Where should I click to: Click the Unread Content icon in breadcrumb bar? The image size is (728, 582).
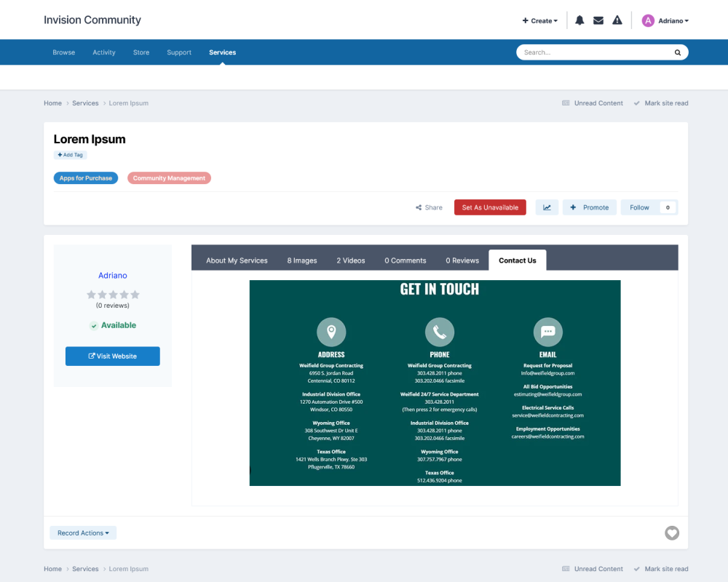point(566,103)
